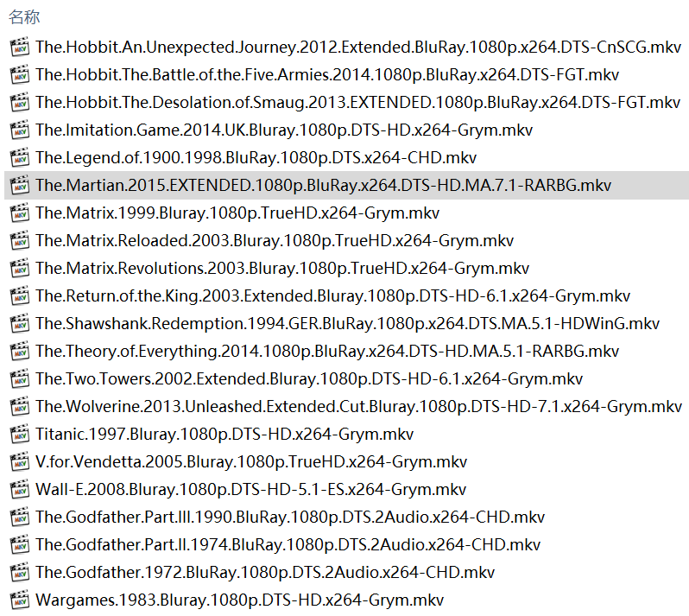The width and height of the screenshot is (689, 616).
Task: Click MKV icon of Matrix Revolutions file
Action: 20,269
